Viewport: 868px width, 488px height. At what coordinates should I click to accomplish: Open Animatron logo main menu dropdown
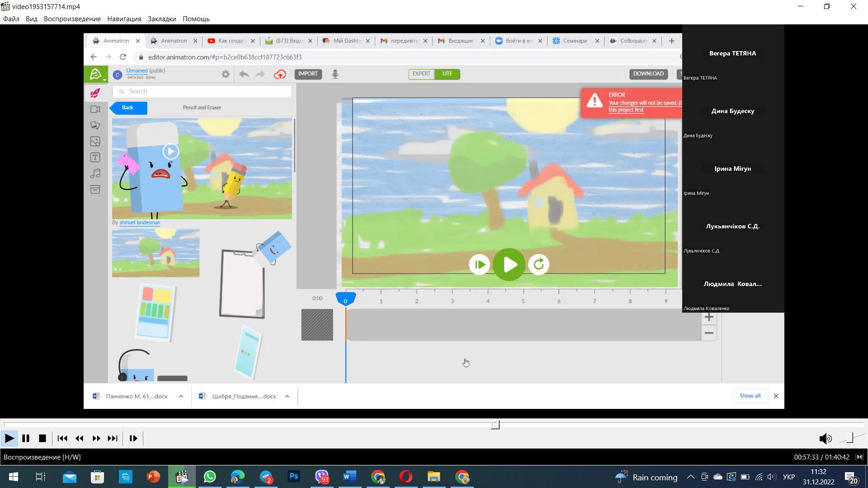96,74
